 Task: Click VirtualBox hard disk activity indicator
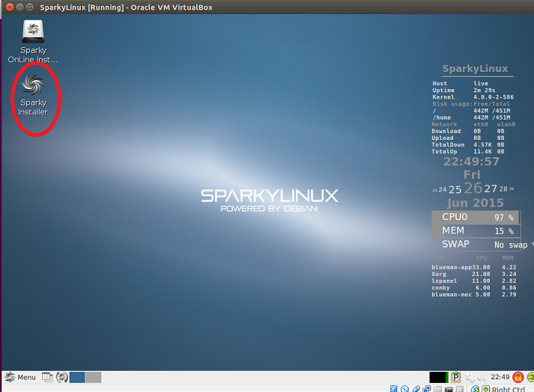pos(394,389)
